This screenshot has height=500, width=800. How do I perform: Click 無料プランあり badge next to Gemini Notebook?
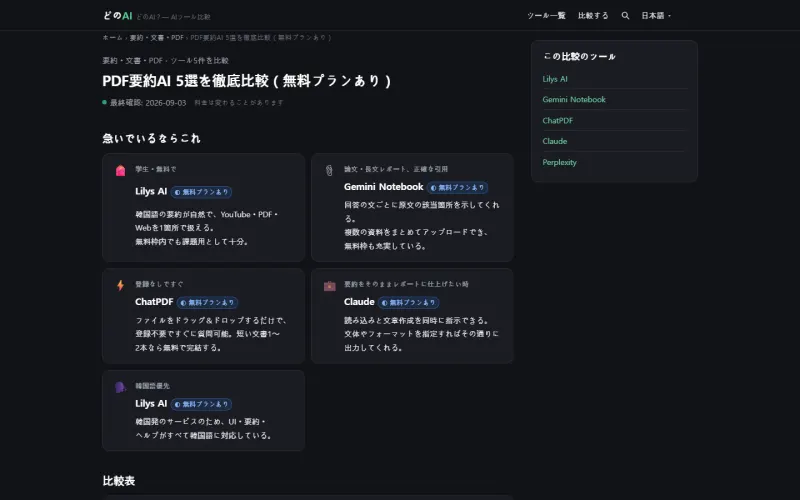pyautogui.click(x=458, y=188)
